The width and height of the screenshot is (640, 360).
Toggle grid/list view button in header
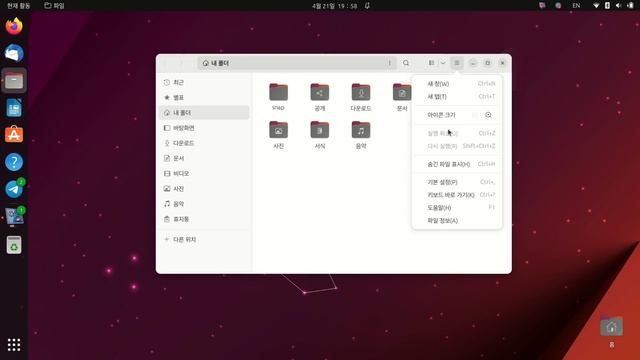[431, 63]
